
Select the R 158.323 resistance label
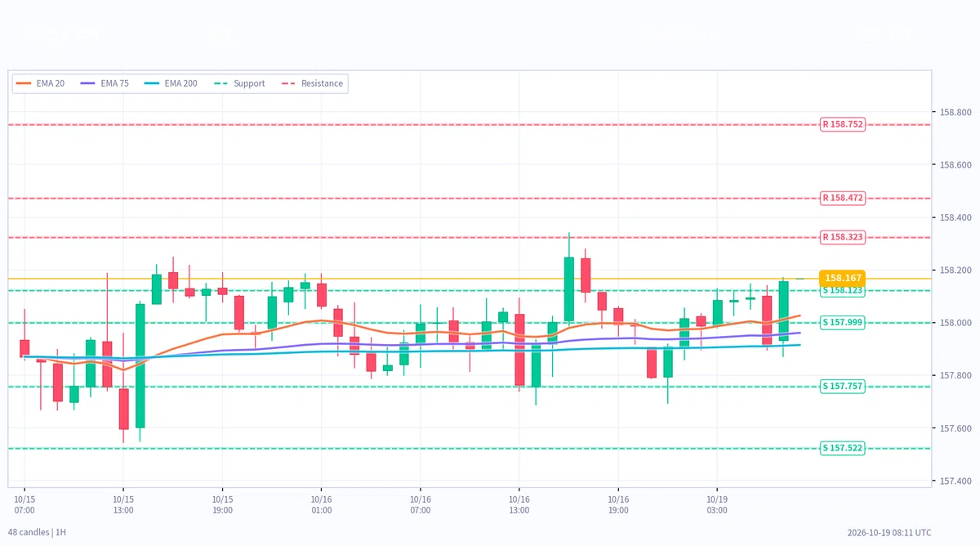(842, 237)
